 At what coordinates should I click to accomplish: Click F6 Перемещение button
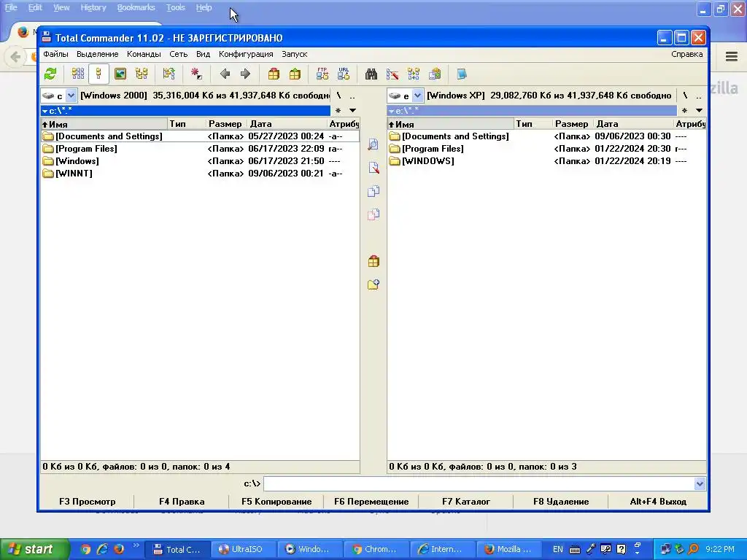tap(371, 502)
